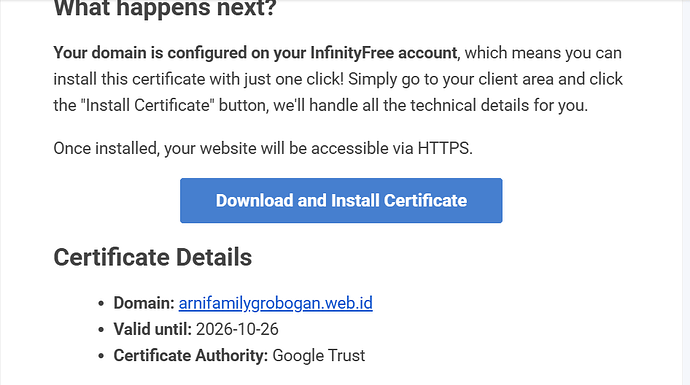Click the bullet point beside Valid until
The image size is (690, 385).
[101, 330]
